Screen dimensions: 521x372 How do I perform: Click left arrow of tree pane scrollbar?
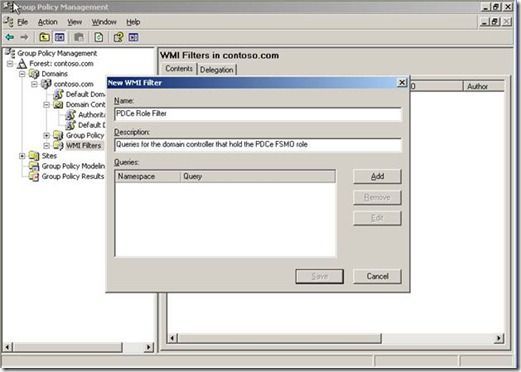click(x=8, y=347)
